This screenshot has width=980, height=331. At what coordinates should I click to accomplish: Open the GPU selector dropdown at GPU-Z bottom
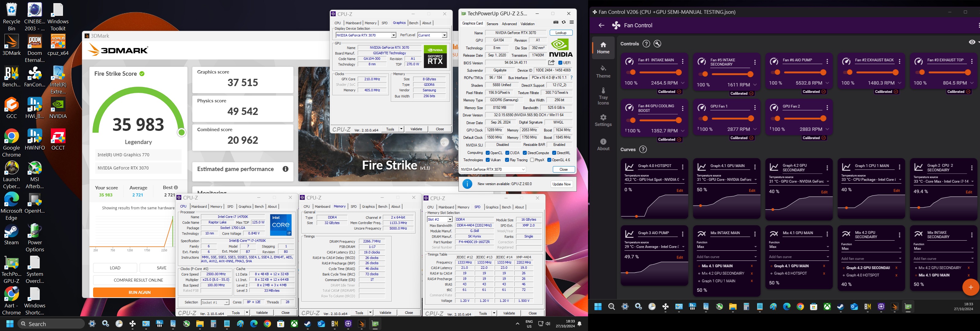tap(493, 169)
